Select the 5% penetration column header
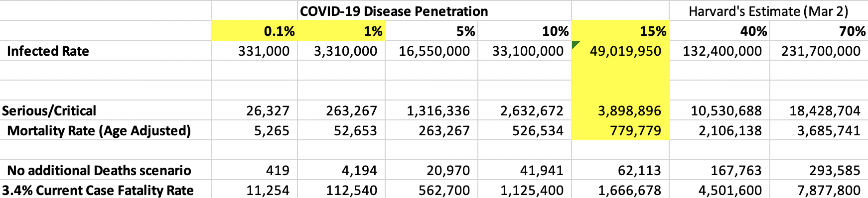This screenshot has height=198, width=868. [432, 31]
